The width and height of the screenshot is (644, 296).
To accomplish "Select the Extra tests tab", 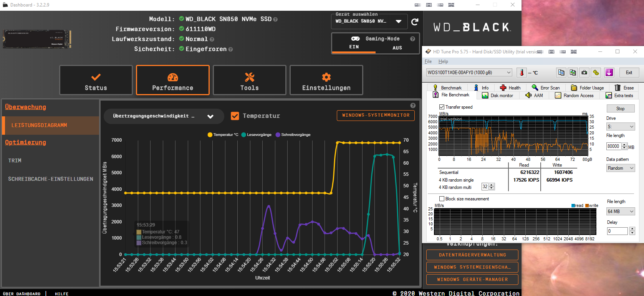I will (x=619, y=95).
